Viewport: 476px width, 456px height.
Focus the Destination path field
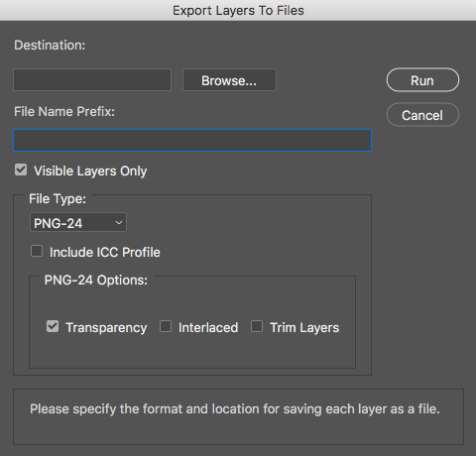point(92,79)
